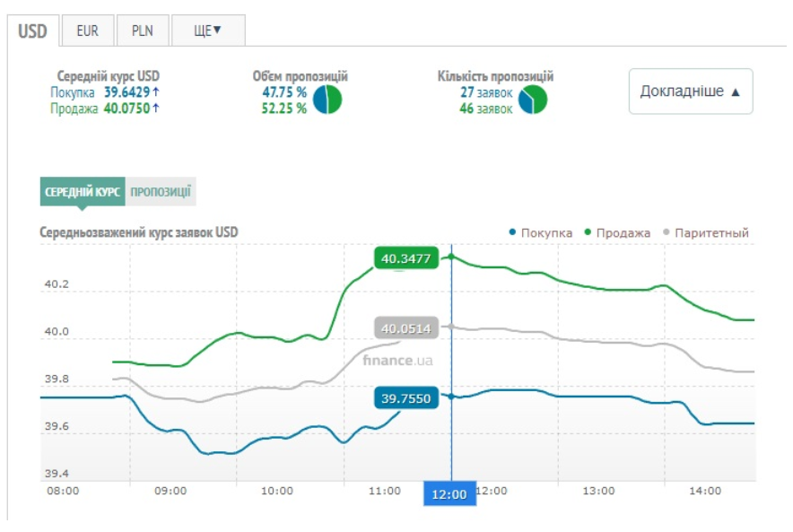Viewport: 793px width, 532px height.
Task: Click the blue 39.7550 buy tooltip
Action: (x=405, y=397)
